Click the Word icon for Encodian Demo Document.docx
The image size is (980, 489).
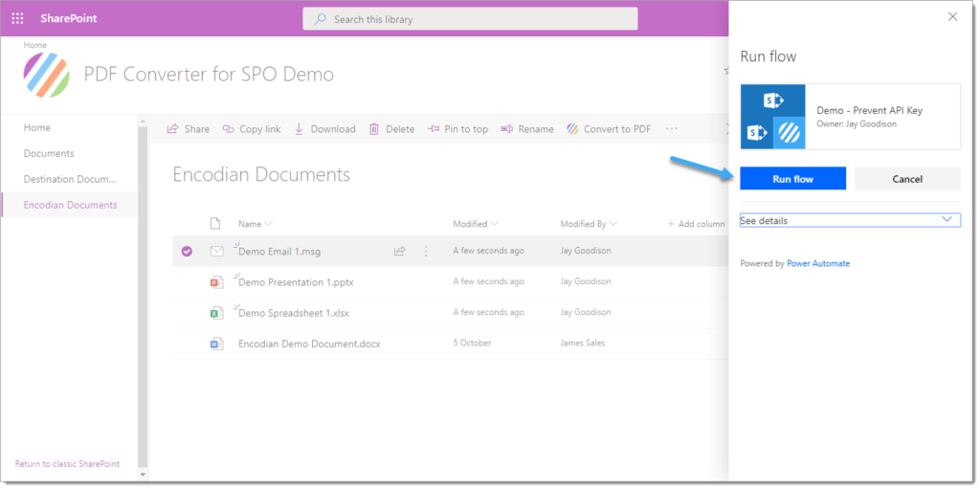pyautogui.click(x=216, y=344)
